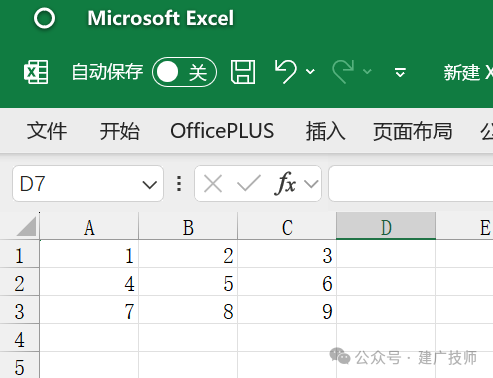Click the formula bar Cancel X icon
This screenshot has height=378, width=493.
click(x=213, y=184)
